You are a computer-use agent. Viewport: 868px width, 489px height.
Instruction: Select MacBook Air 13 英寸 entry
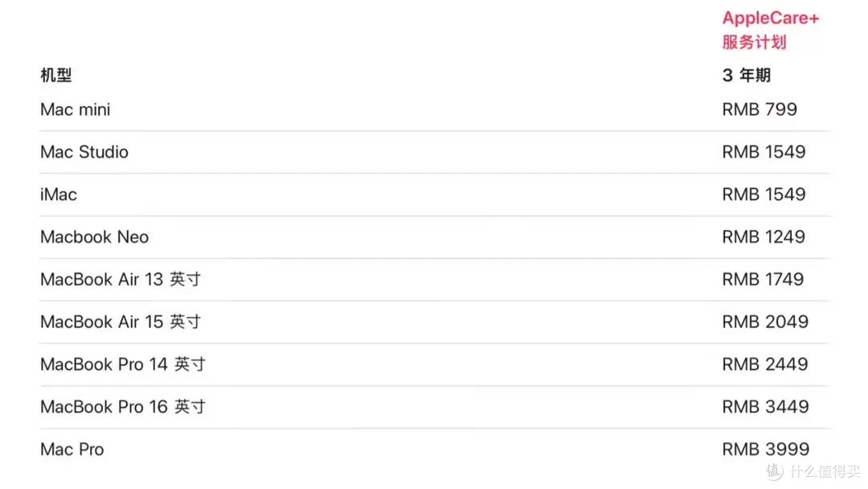coord(121,279)
